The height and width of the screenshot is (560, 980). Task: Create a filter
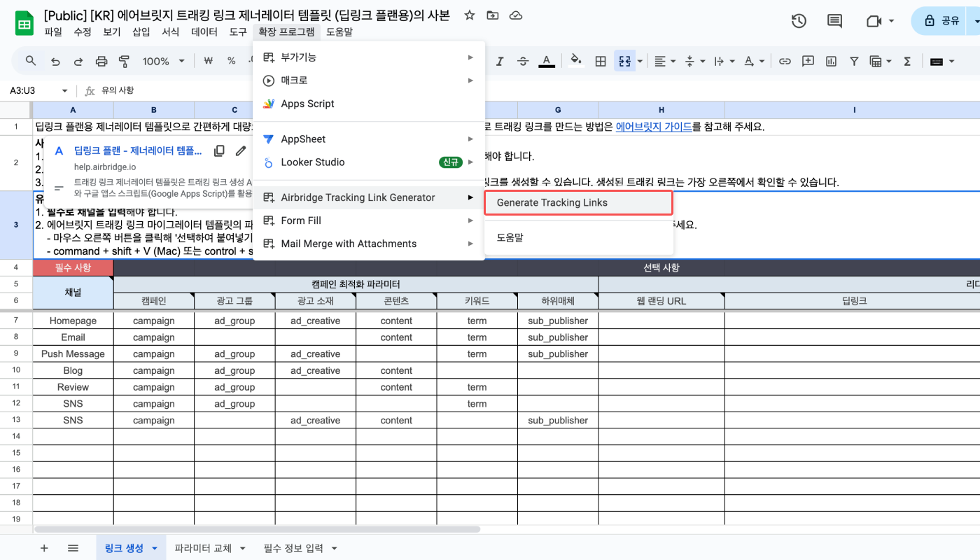(x=854, y=62)
